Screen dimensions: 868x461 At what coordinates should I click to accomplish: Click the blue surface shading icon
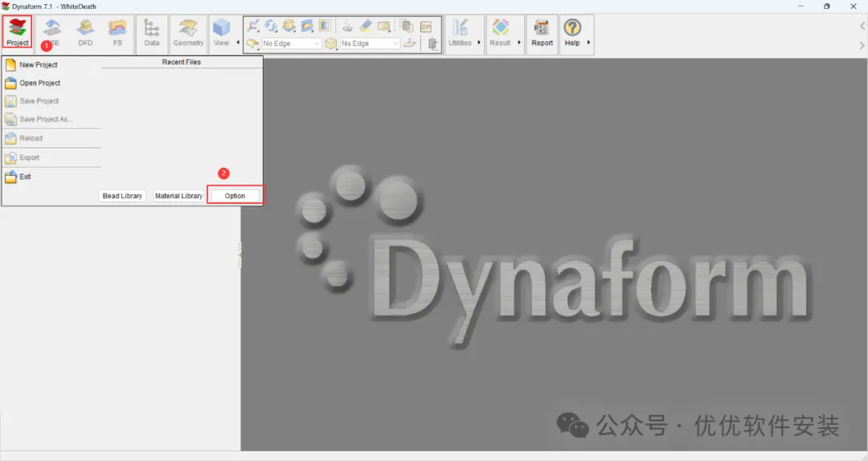307,26
